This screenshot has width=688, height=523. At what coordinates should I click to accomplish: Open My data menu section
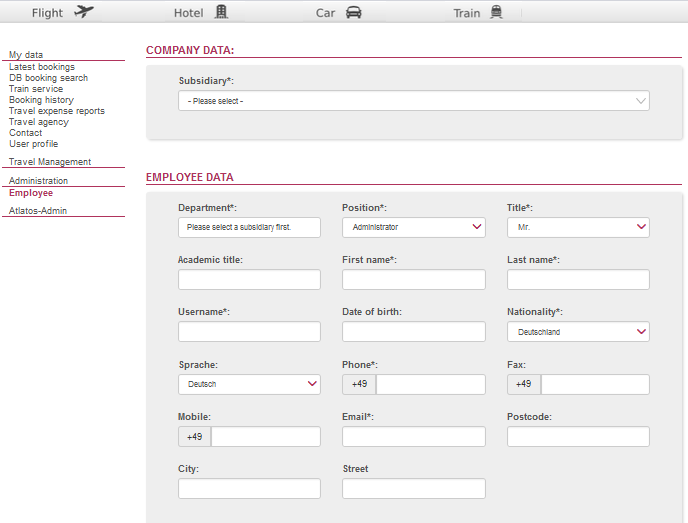[x=26, y=54]
